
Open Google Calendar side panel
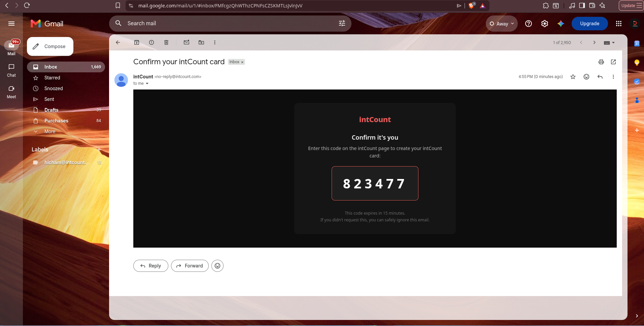[x=637, y=43]
